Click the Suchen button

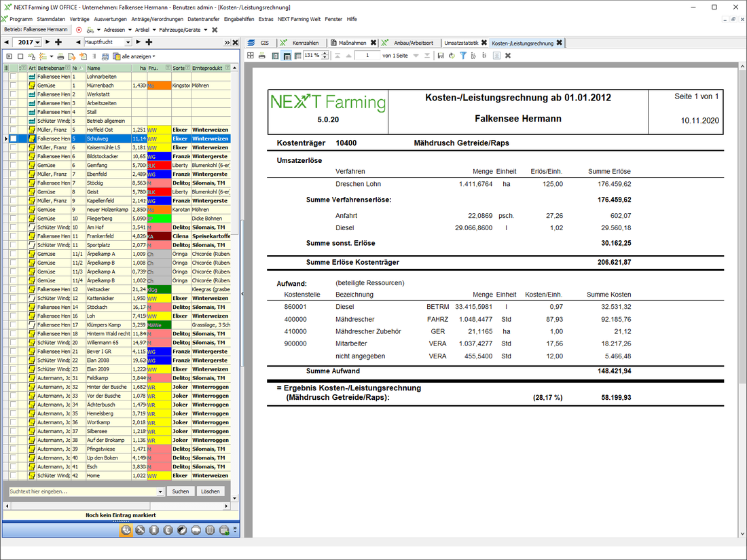pyautogui.click(x=181, y=491)
